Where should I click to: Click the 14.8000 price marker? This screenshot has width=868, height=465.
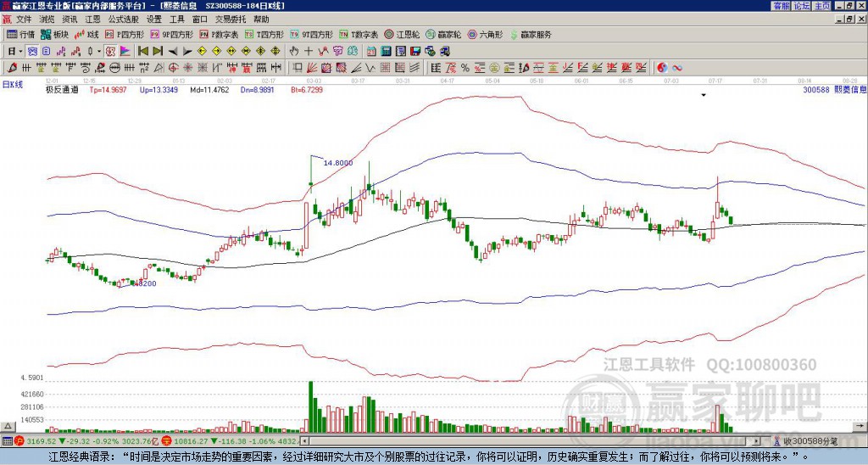[x=337, y=163]
